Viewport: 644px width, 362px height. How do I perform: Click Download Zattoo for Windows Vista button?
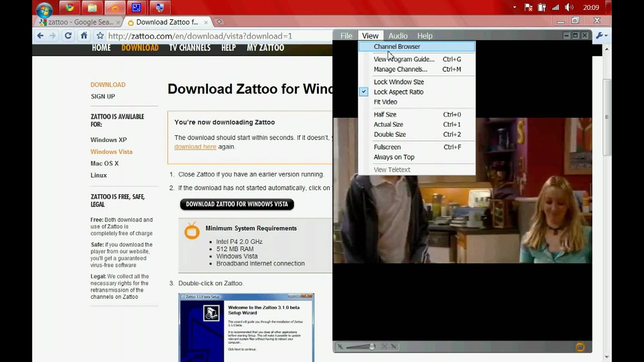pyautogui.click(x=237, y=204)
